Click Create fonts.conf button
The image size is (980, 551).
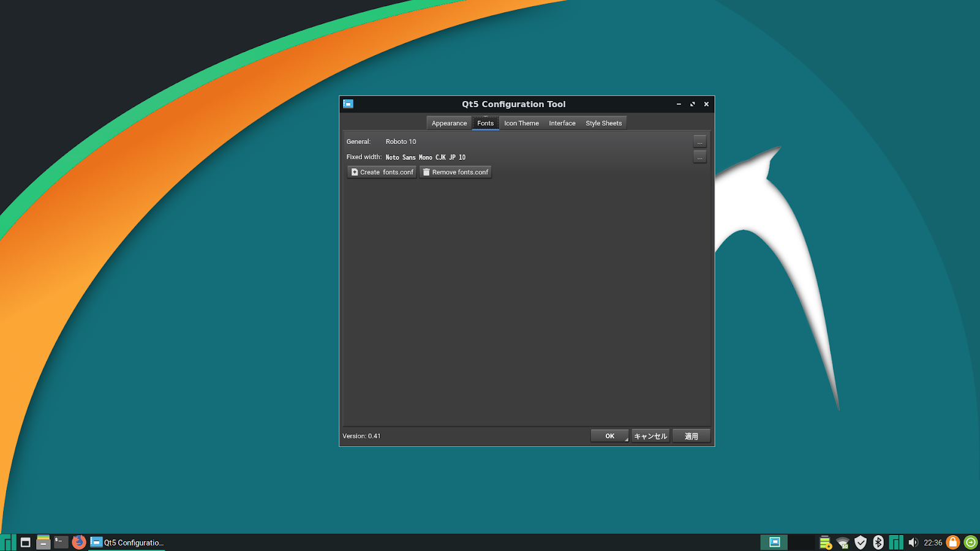pyautogui.click(x=382, y=172)
